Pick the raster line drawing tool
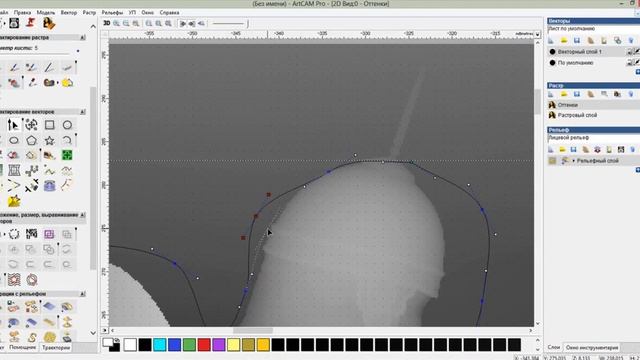This screenshot has width=640, height=360. tap(49, 67)
